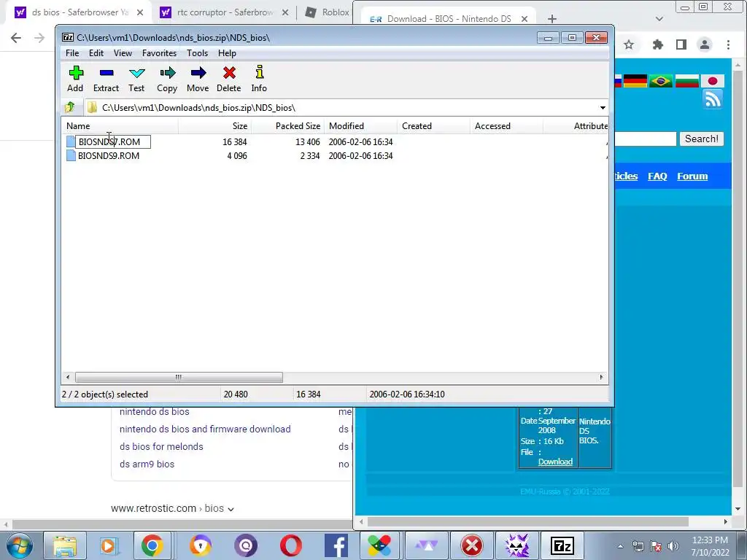The width and height of the screenshot is (747, 560).
Task: Sort by Packed Size column header
Action: coord(287,126)
